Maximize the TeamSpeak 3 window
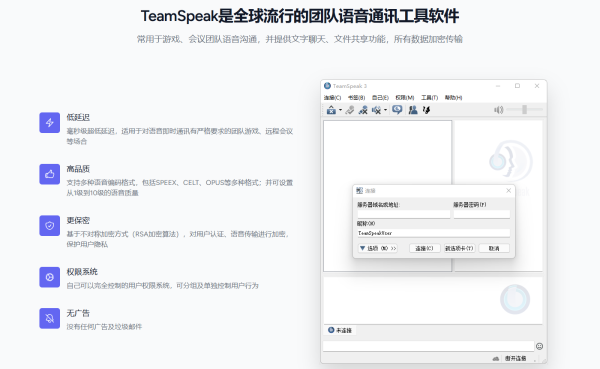This screenshot has height=369, width=600. tap(517, 86)
